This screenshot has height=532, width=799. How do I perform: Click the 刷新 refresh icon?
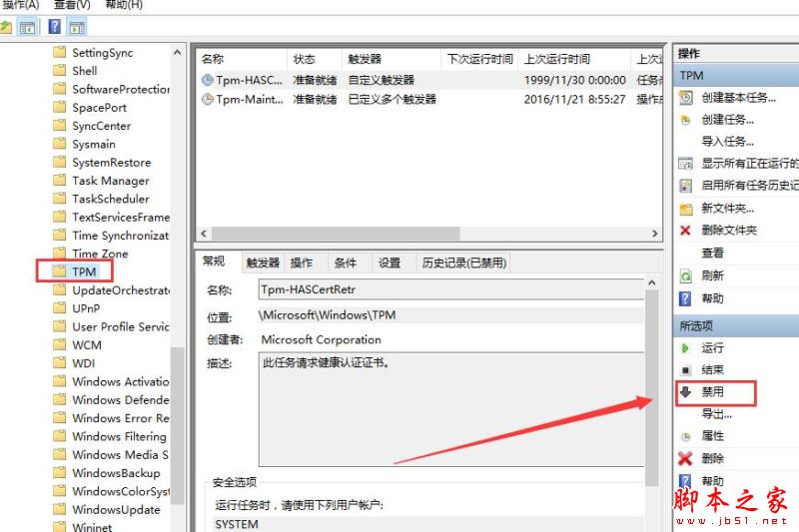pyautogui.click(x=686, y=275)
